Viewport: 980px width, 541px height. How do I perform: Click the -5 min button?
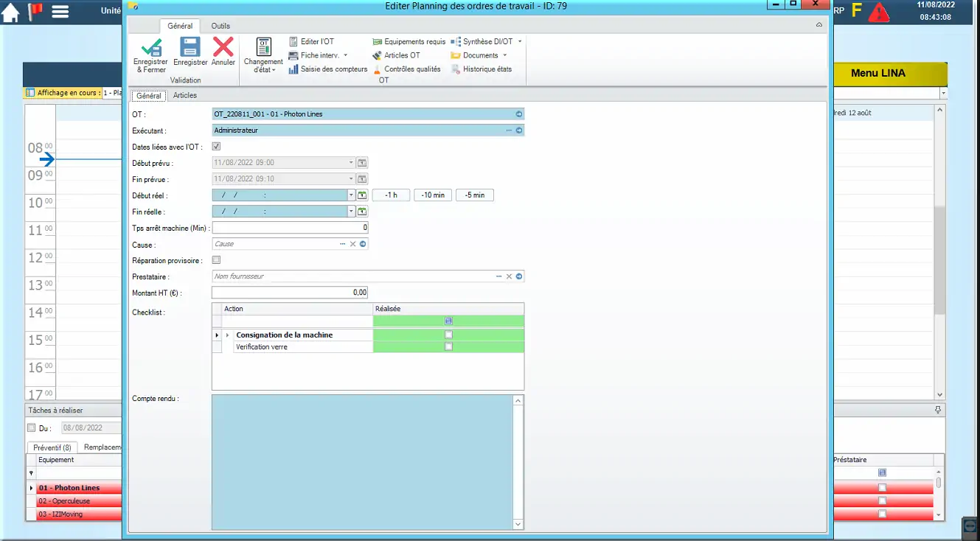click(475, 195)
